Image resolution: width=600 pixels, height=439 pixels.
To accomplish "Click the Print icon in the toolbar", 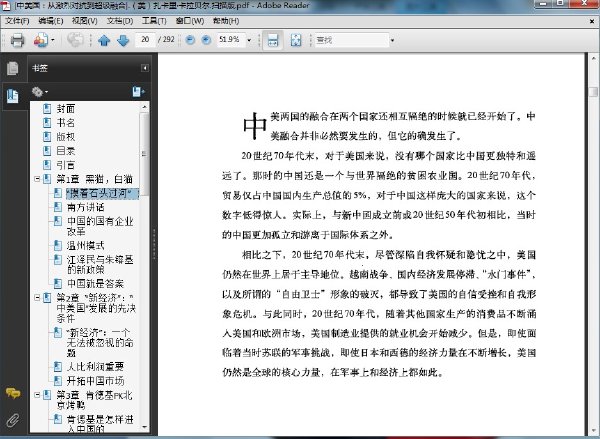I will tap(17, 40).
